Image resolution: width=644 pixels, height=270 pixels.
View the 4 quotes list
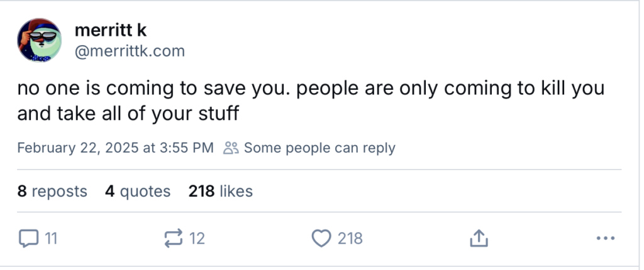click(x=138, y=191)
